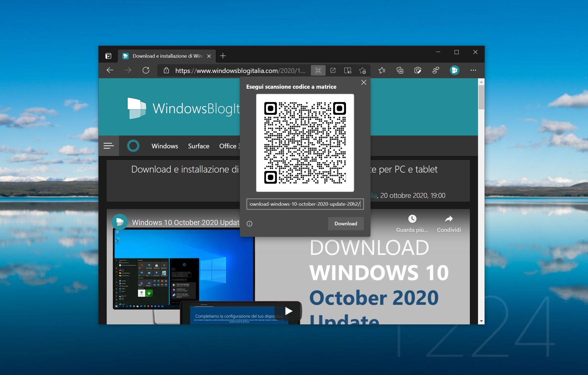
Task: Click the Edge profile avatar icon
Action: pyautogui.click(x=454, y=70)
